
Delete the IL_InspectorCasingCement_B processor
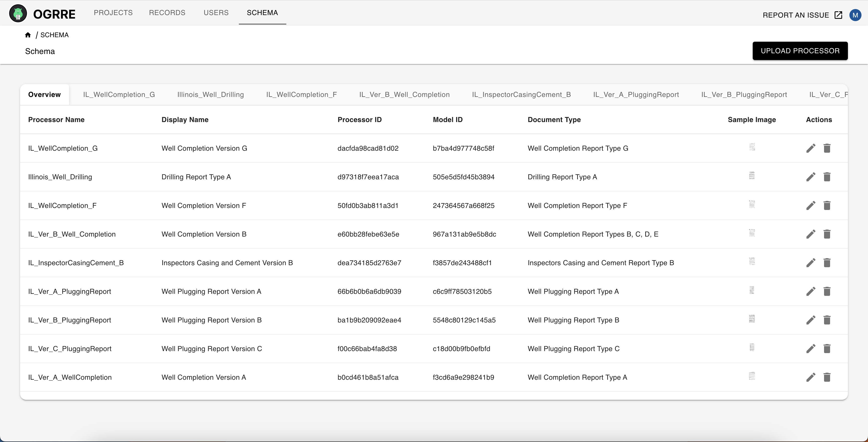tap(827, 263)
